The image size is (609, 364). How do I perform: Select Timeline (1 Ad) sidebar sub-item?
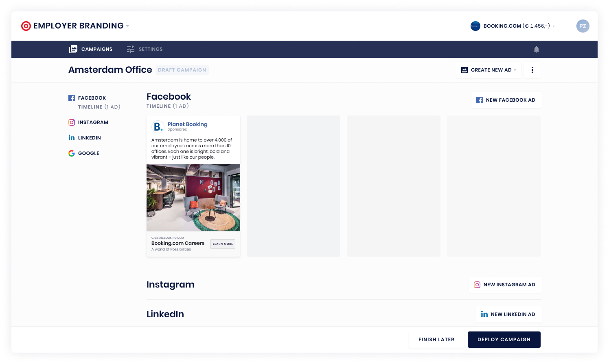(x=99, y=107)
